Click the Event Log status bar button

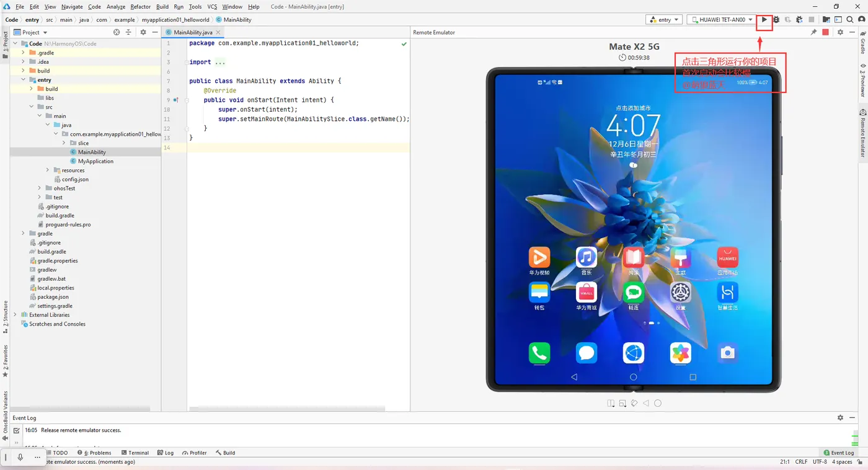(x=839, y=453)
